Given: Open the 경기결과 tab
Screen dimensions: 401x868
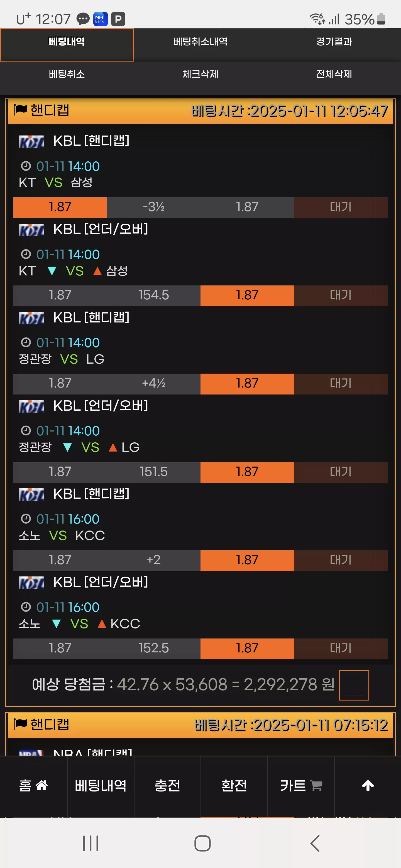Looking at the screenshot, I should click(334, 41).
